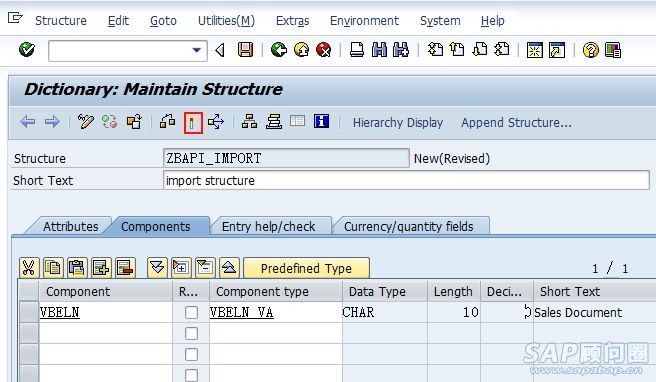Viewport: 656px width, 382px height.
Task: Click the Insert Row icon
Action: [101, 268]
